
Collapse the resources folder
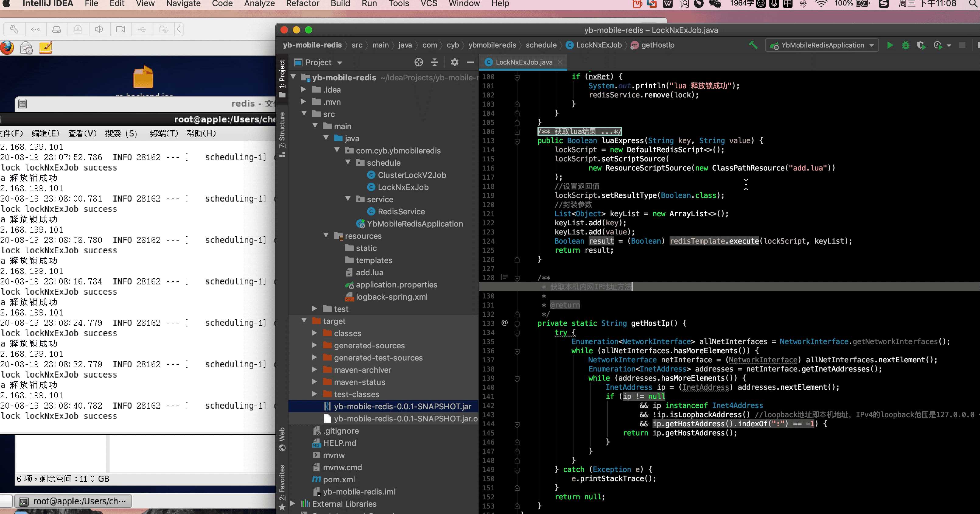coord(326,236)
